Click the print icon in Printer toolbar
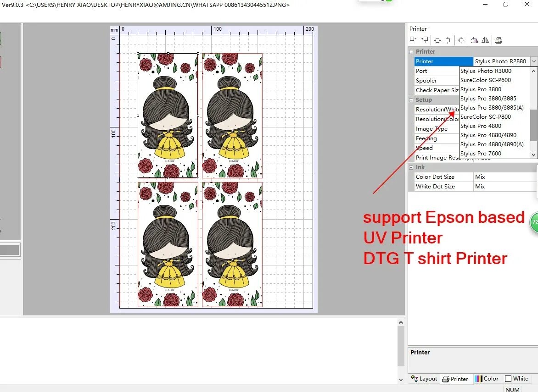538x392 pixels. point(499,40)
